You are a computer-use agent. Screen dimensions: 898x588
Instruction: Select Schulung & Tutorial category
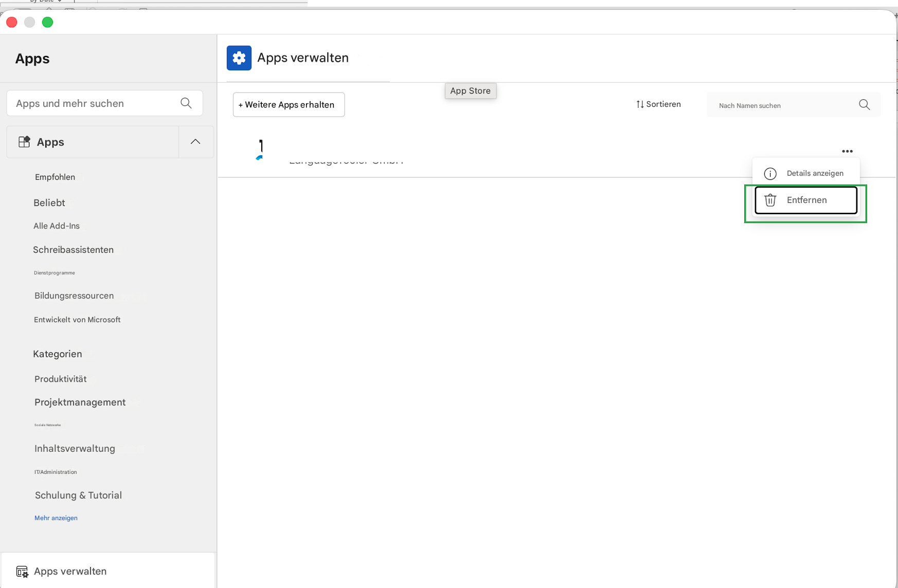78,495
